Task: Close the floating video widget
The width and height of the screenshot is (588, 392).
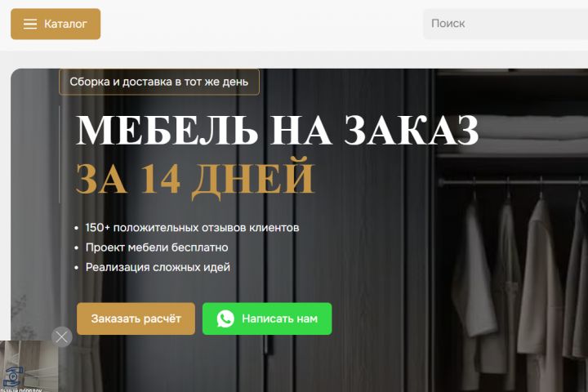Action: pyautogui.click(x=62, y=336)
